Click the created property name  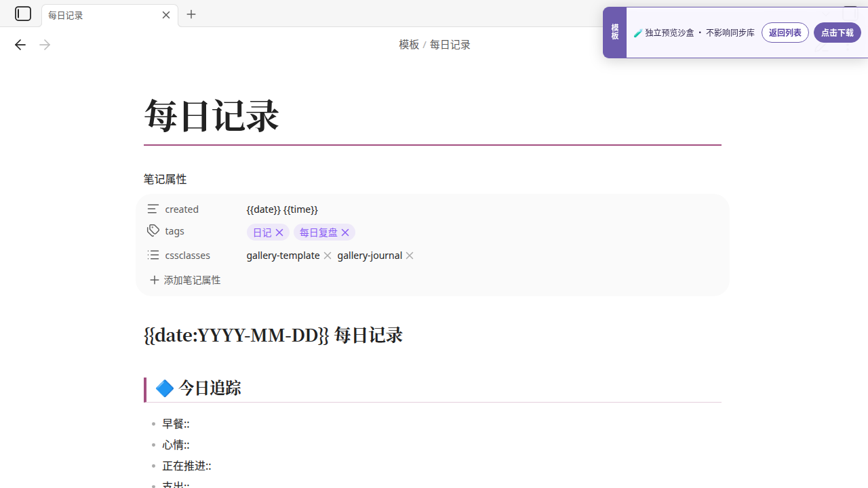(x=182, y=209)
